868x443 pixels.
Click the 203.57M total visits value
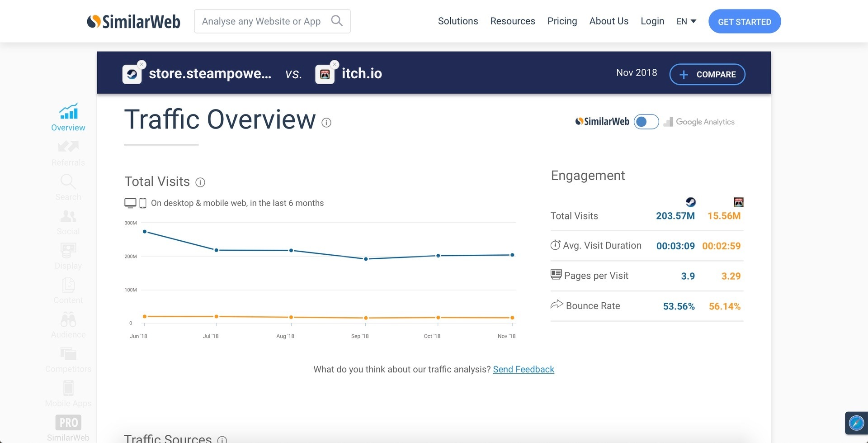tap(675, 216)
